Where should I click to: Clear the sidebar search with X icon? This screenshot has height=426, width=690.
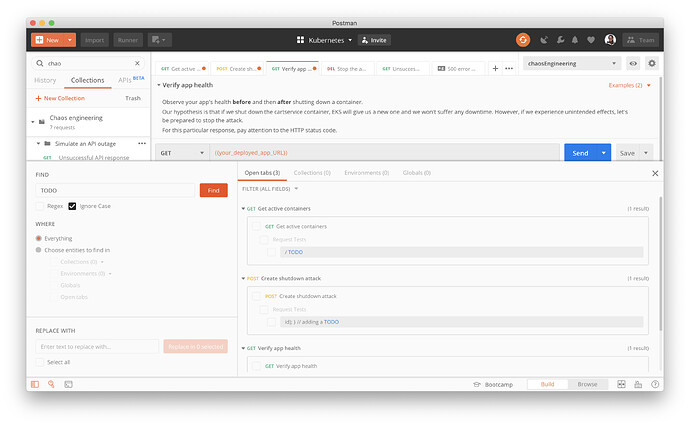point(137,63)
